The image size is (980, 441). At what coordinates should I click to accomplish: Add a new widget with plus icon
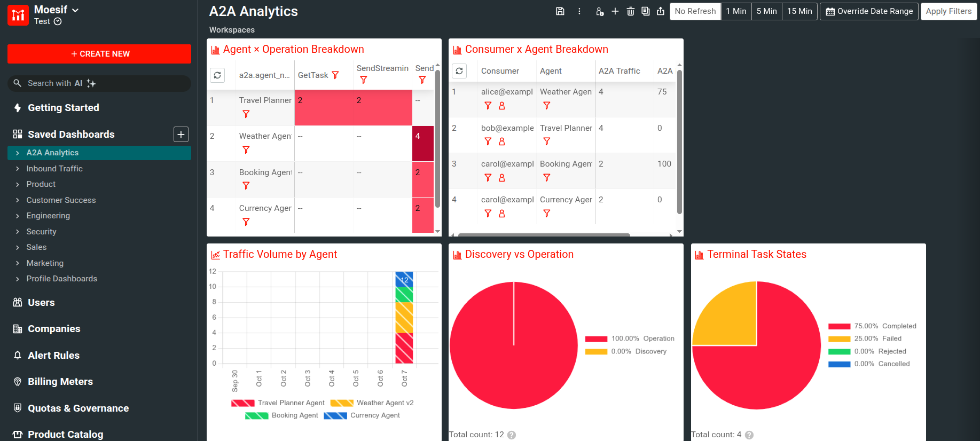click(x=615, y=11)
